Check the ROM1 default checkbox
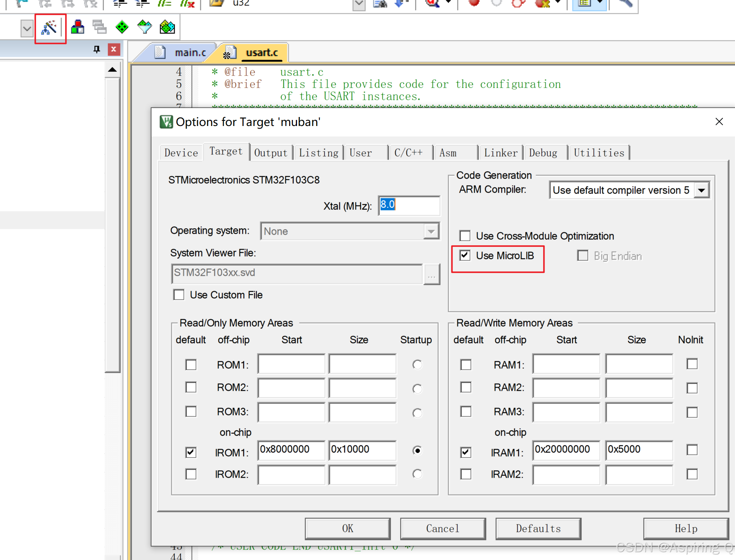This screenshot has width=735, height=560. pyautogui.click(x=191, y=364)
